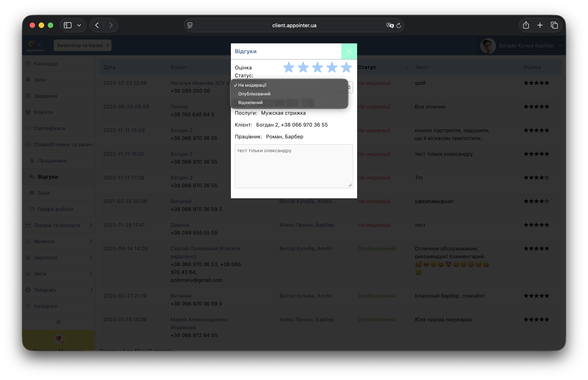Screen dimensions: 588x380
Task: Reload page using refresh icon
Action: pos(399,25)
